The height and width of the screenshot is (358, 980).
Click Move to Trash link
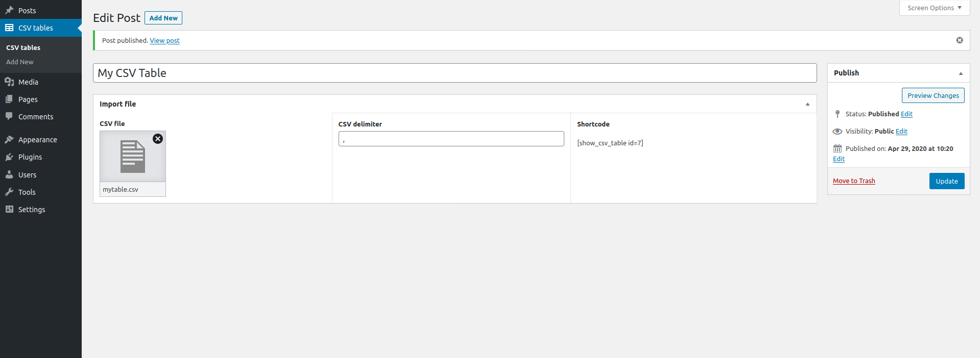854,181
